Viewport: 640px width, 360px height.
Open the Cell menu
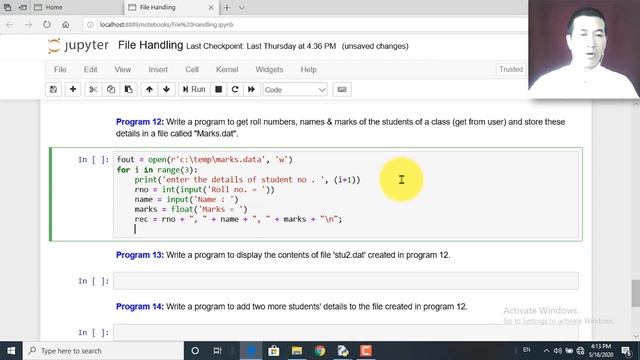(x=192, y=69)
